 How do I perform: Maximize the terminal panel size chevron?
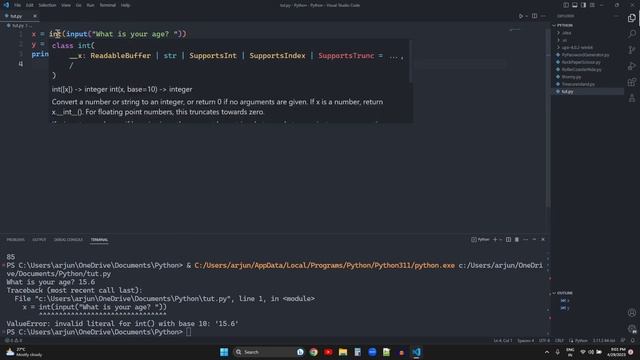point(534,240)
